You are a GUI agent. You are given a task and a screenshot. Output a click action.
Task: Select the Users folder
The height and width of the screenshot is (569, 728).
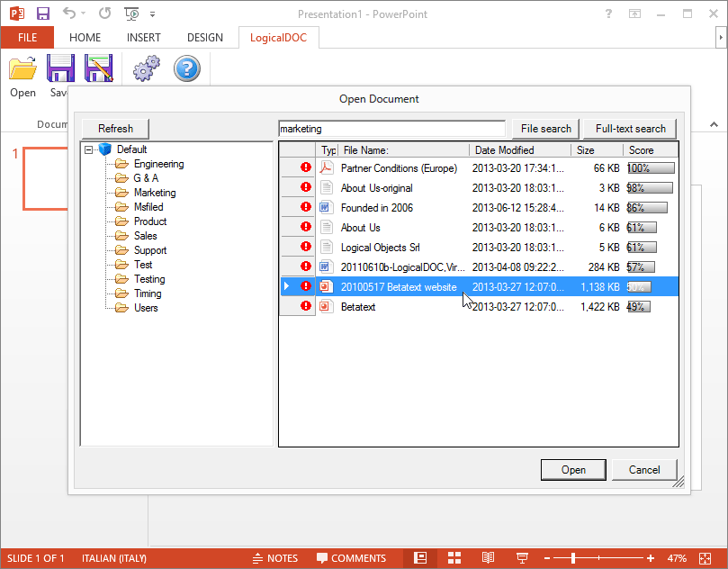[x=146, y=308]
